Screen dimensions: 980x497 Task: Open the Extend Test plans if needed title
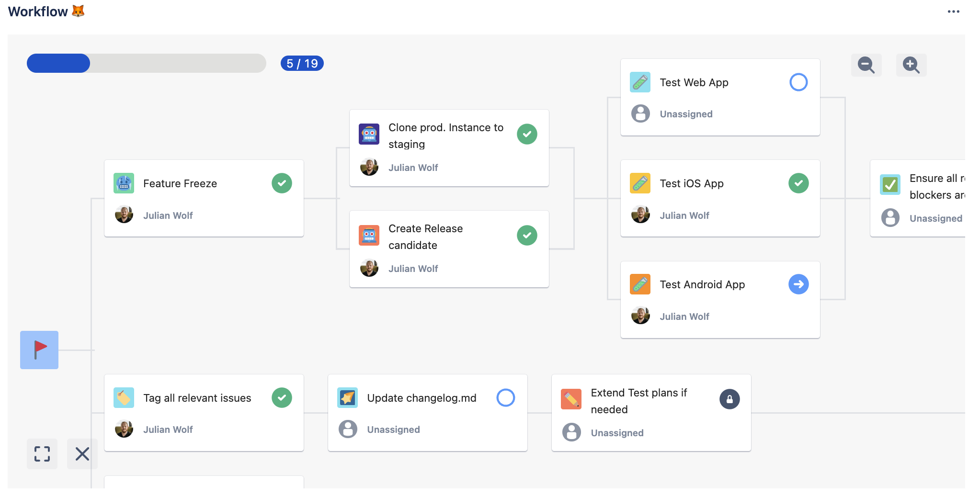click(638, 401)
